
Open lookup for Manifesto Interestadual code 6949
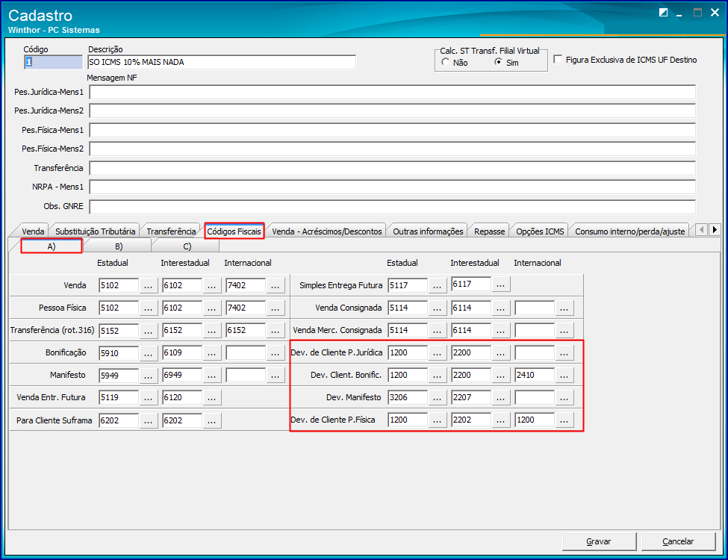(212, 375)
